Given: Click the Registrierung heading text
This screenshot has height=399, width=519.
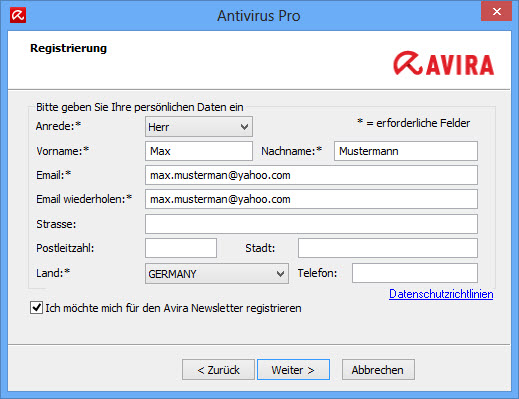Looking at the screenshot, I should tap(68, 48).
